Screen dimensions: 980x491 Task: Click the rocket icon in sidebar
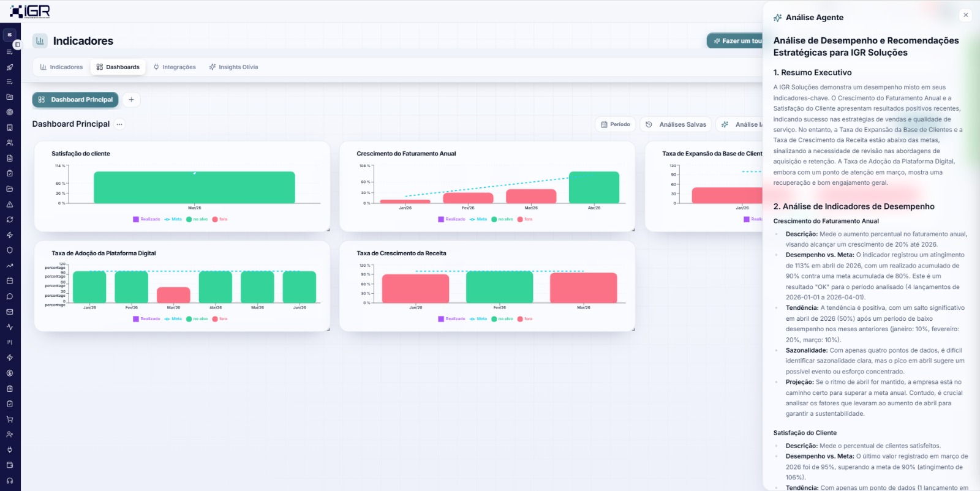click(x=10, y=67)
